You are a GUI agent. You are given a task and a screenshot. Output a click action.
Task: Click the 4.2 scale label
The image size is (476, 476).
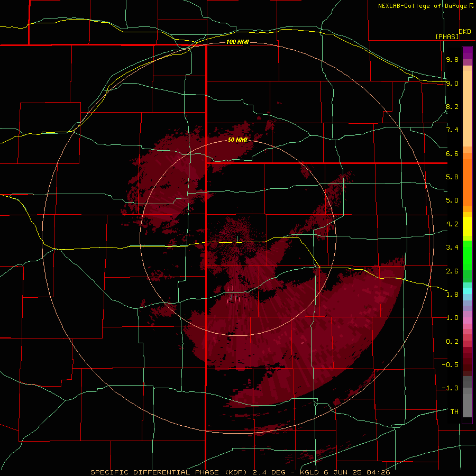point(452,224)
